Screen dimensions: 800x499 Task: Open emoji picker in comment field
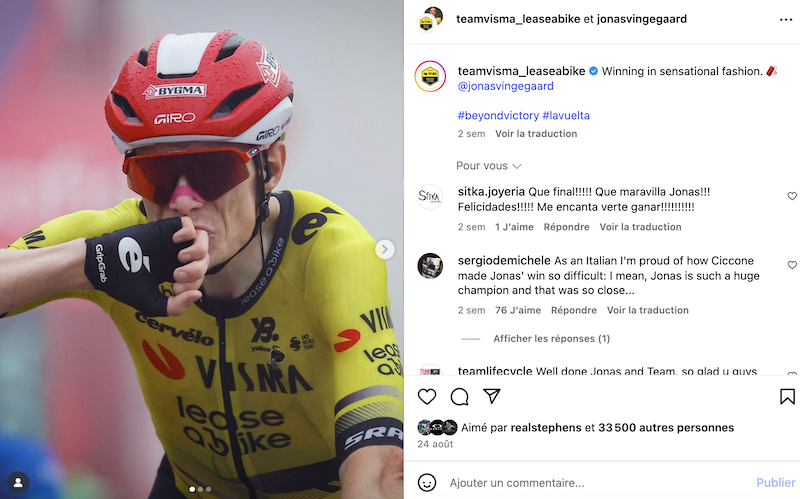[427, 482]
